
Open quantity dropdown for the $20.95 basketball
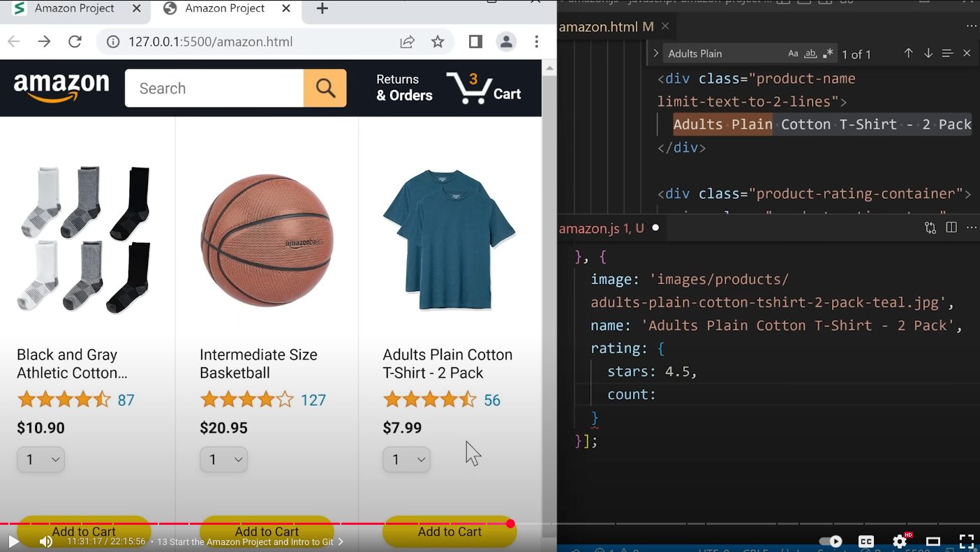pos(223,459)
